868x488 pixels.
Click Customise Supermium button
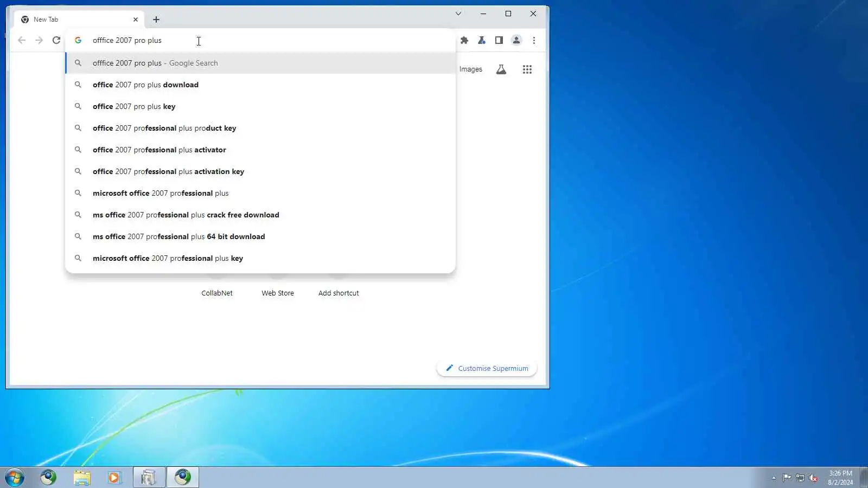click(x=487, y=368)
